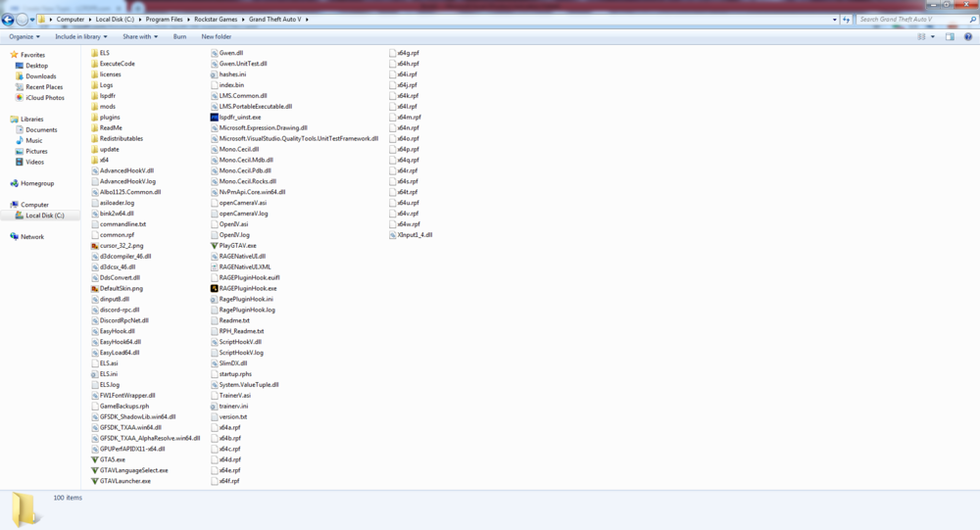Select Computer in the navigation pane

34,205
